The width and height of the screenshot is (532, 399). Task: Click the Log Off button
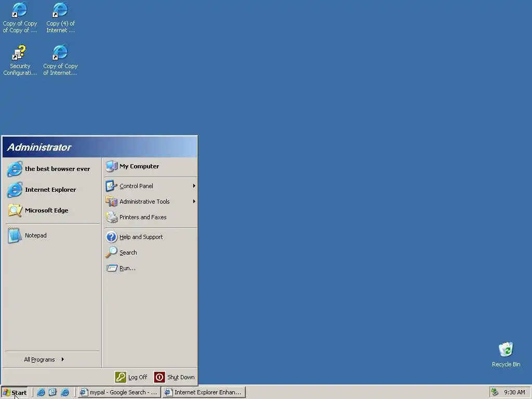pyautogui.click(x=131, y=377)
